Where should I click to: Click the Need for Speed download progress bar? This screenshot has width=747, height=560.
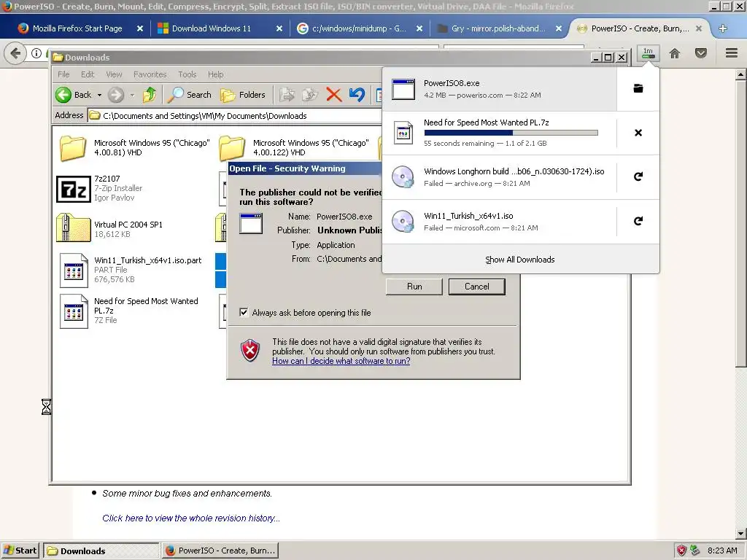click(511, 133)
